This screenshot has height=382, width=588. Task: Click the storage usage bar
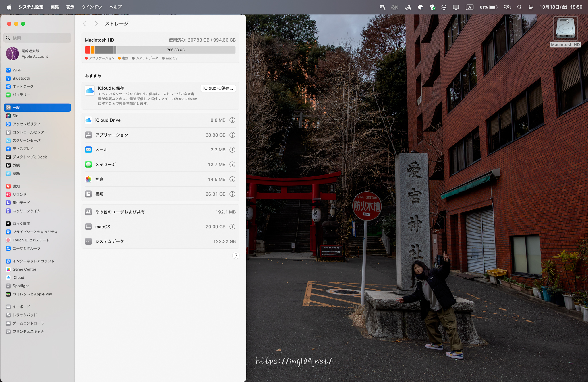pos(160,50)
